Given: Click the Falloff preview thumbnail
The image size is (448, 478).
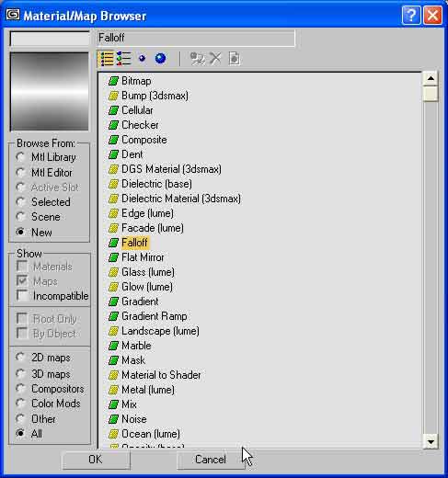Looking at the screenshot, I should coord(50,92).
